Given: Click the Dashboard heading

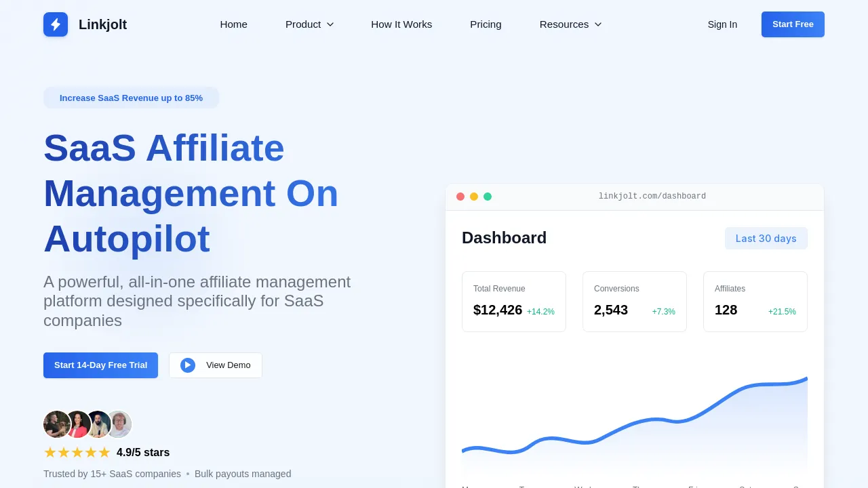Looking at the screenshot, I should tap(504, 238).
